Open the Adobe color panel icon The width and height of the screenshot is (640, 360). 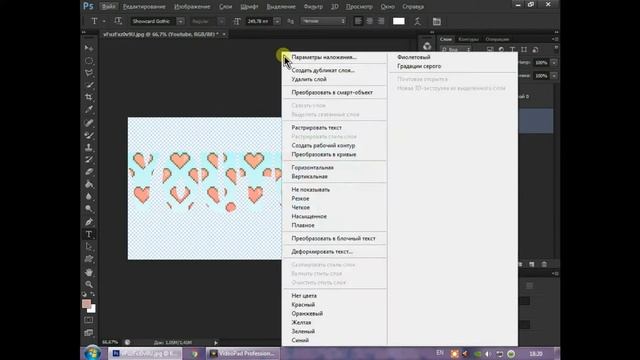tap(427, 46)
